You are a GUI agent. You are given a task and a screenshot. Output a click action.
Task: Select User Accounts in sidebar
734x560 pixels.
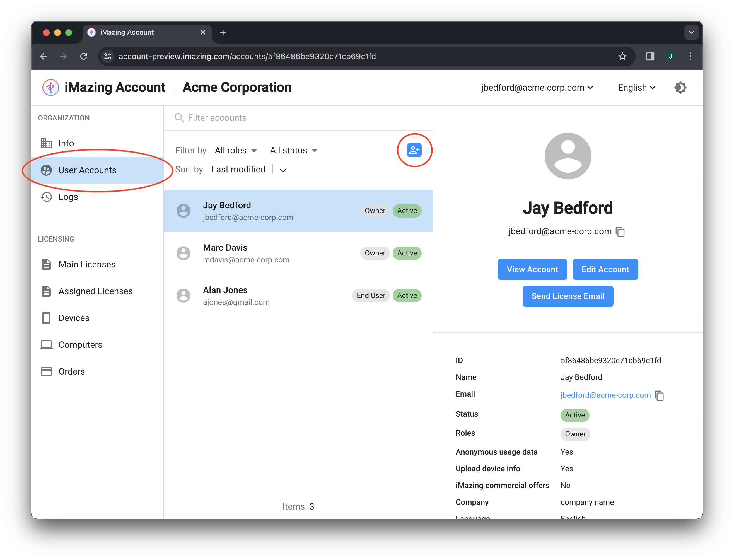(x=97, y=170)
